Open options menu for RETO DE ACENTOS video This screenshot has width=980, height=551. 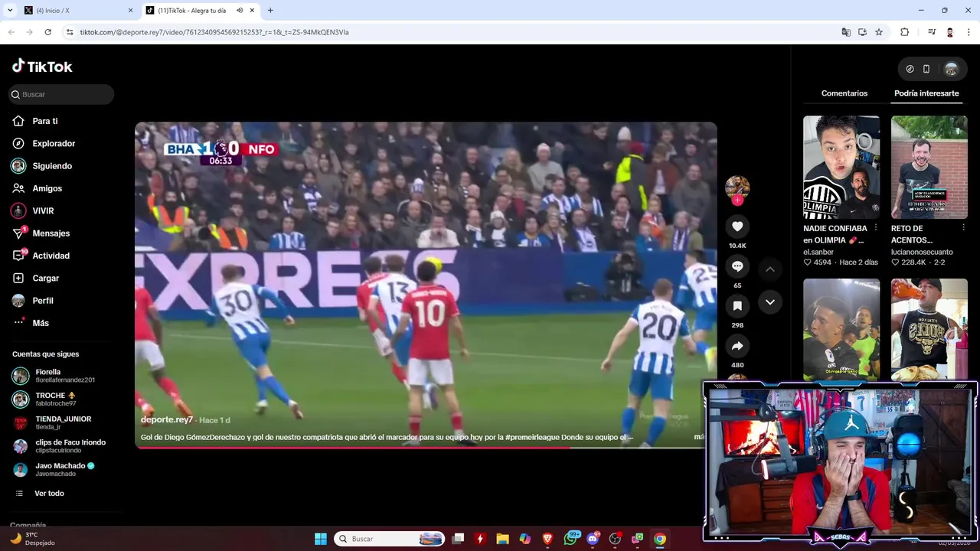963,228
